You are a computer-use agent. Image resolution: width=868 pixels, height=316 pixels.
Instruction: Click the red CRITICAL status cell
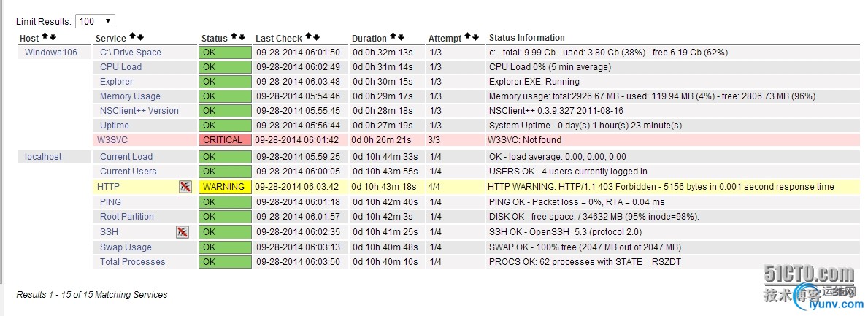pos(225,140)
